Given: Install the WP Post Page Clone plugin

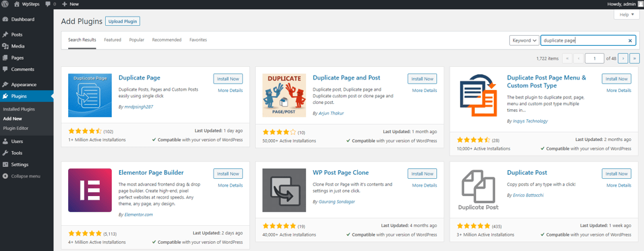Looking at the screenshot, I should point(423,174).
